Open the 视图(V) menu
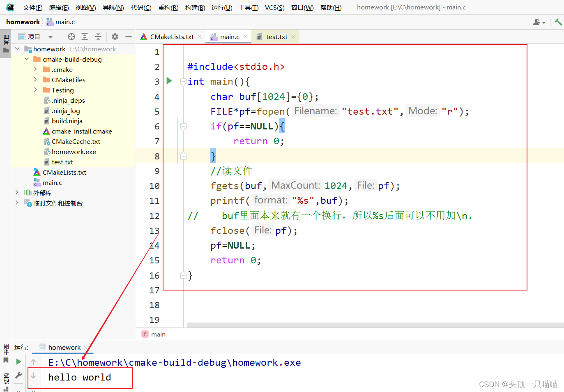This screenshot has height=392, width=564. 85,7
